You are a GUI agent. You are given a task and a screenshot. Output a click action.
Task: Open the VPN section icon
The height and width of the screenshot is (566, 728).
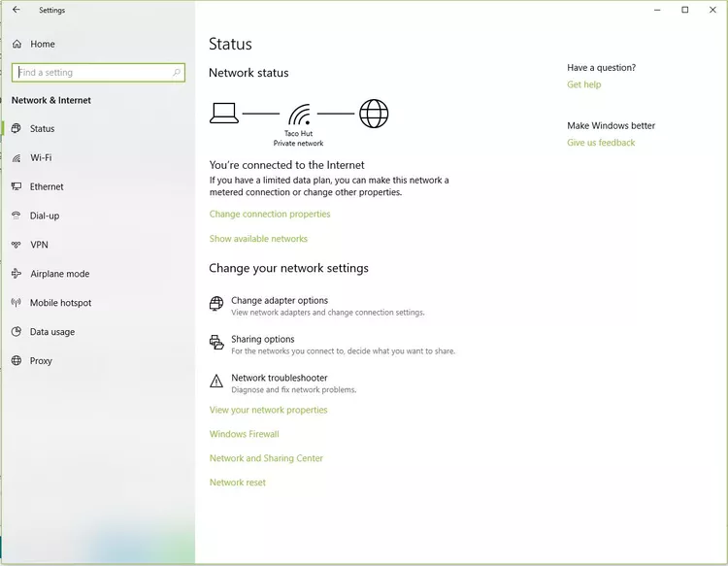[17, 245]
